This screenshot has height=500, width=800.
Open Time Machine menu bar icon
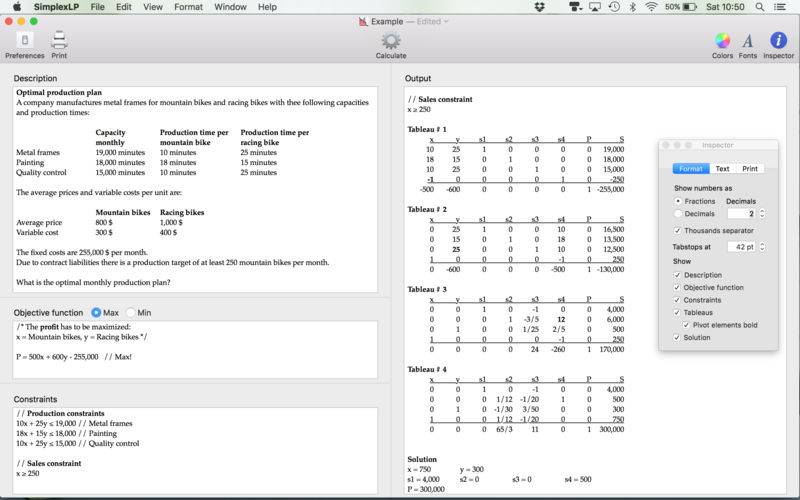[x=614, y=7]
